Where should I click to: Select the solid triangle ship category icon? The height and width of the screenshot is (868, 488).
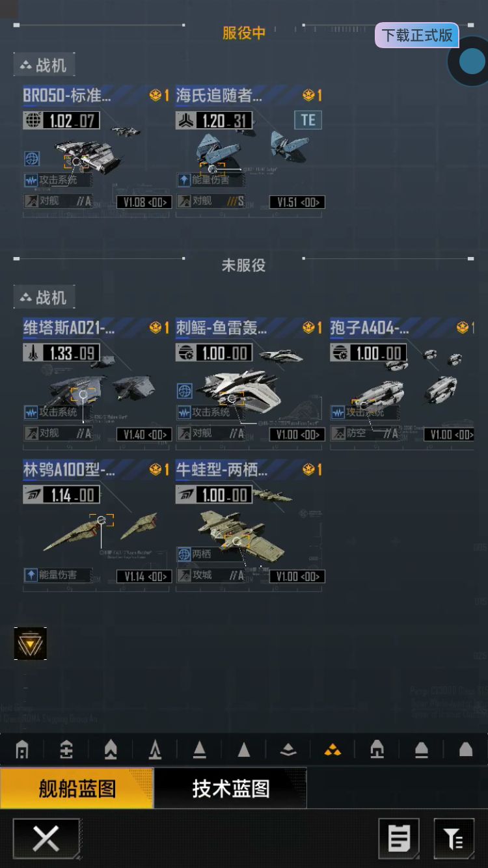point(244,750)
